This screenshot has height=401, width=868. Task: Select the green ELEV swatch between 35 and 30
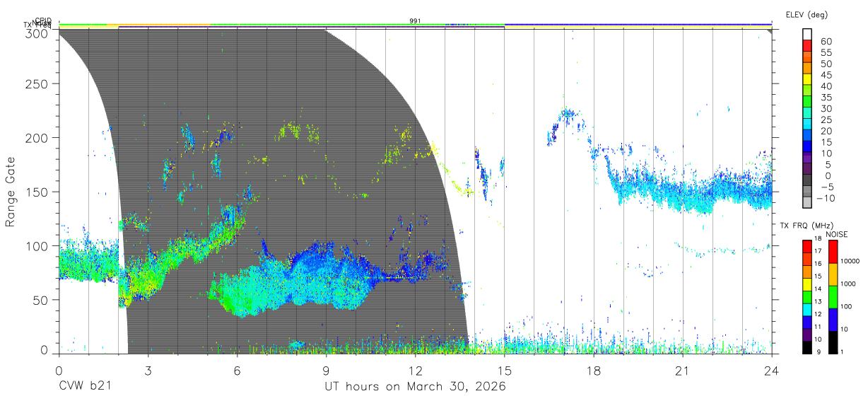point(807,102)
